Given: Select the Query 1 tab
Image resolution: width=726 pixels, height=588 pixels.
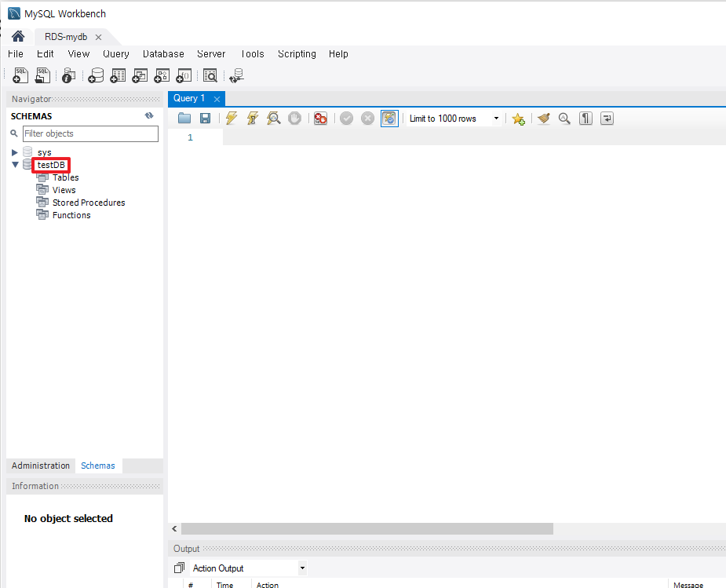Looking at the screenshot, I should (189, 98).
